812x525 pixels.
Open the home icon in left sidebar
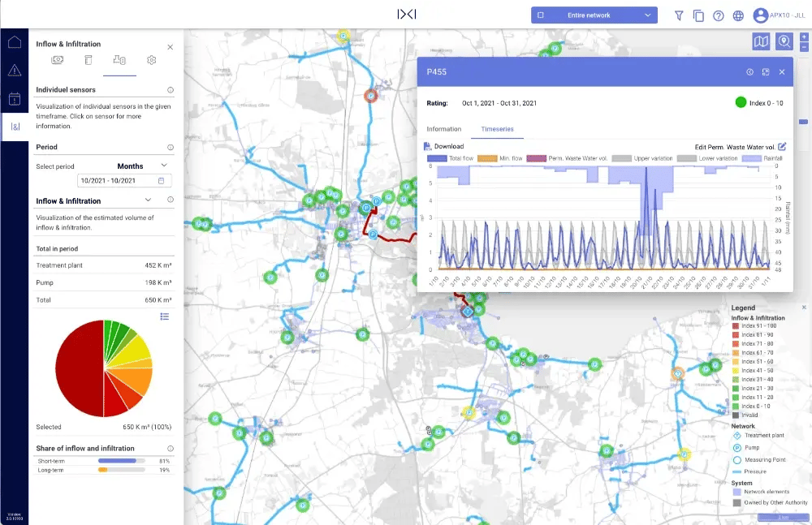pyautogui.click(x=15, y=42)
